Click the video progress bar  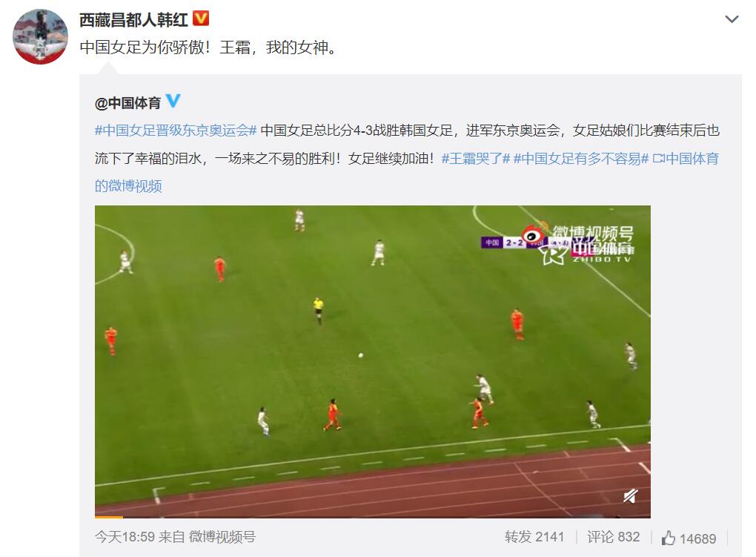tap(373, 517)
